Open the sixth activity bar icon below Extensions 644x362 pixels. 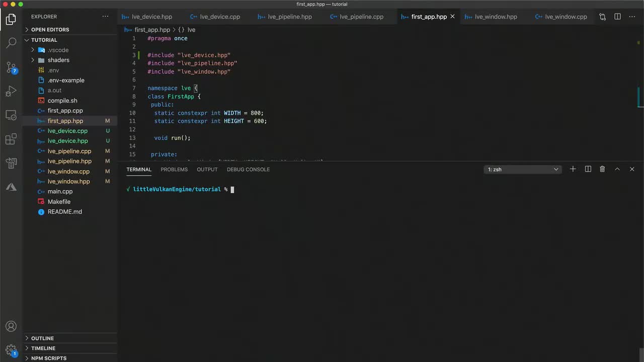[11, 163]
